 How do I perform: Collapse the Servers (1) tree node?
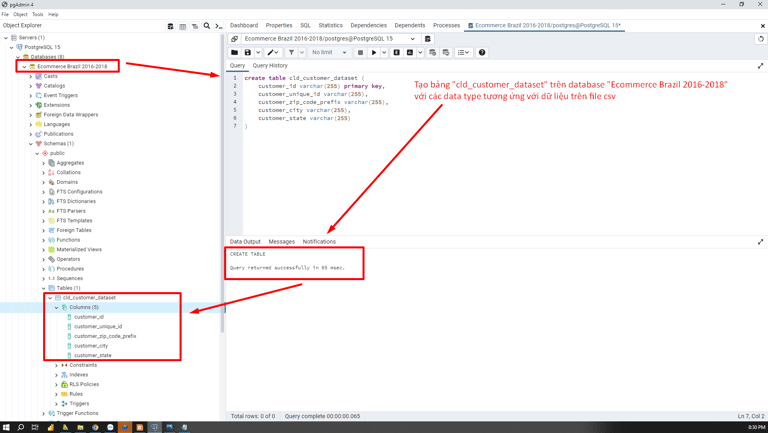click(x=6, y=38)
